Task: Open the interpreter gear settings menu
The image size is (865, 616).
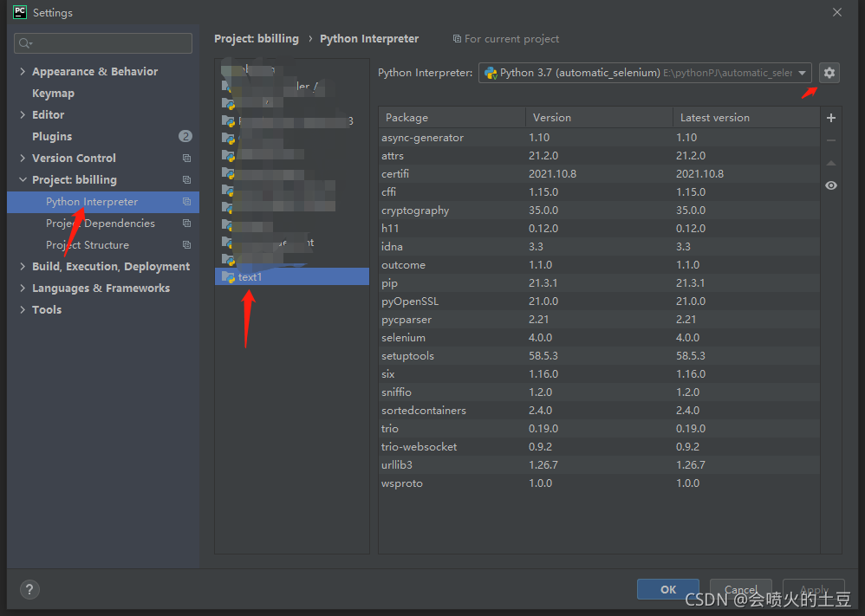Action: 829,73
